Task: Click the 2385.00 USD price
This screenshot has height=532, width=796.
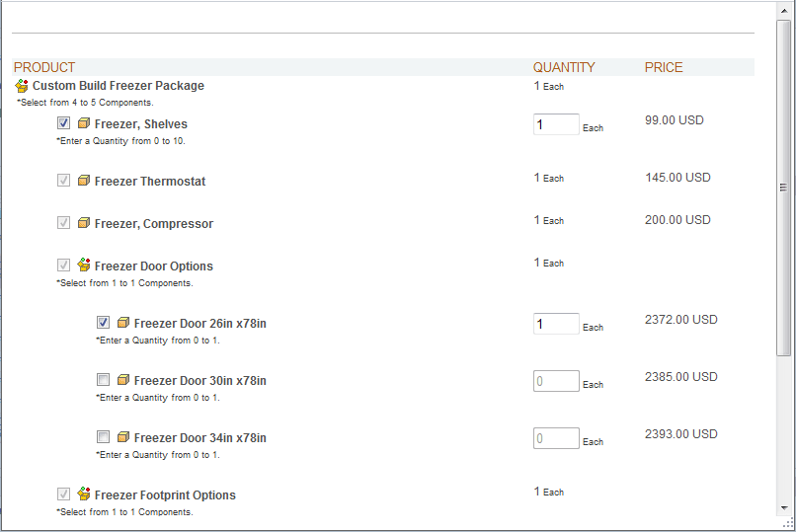Action: coord(681,377)
